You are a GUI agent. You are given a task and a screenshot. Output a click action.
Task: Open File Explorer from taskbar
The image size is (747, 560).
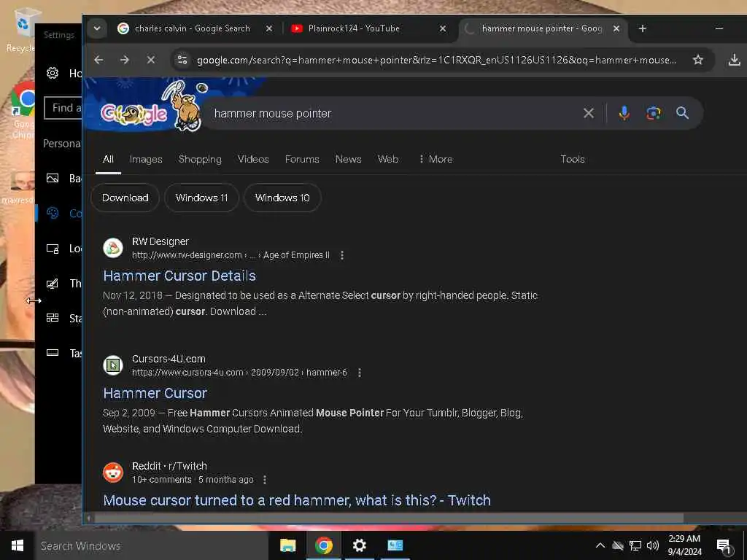point(287,545)
